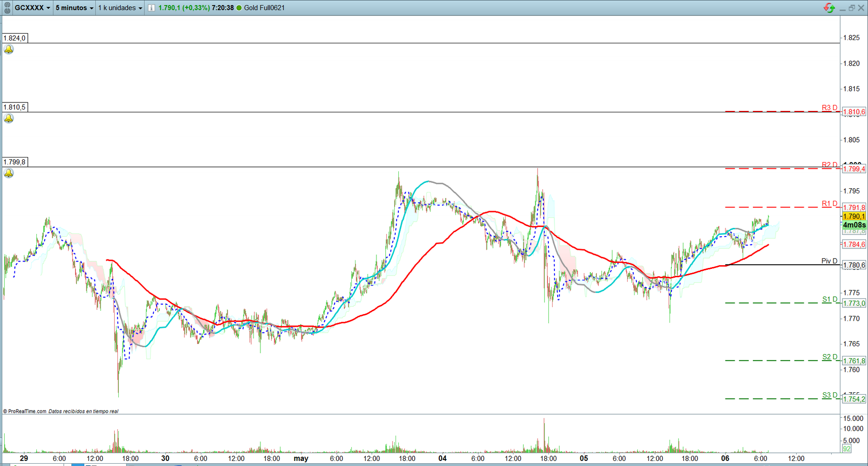Click the 1.799,4 price tag

(854, 169)
